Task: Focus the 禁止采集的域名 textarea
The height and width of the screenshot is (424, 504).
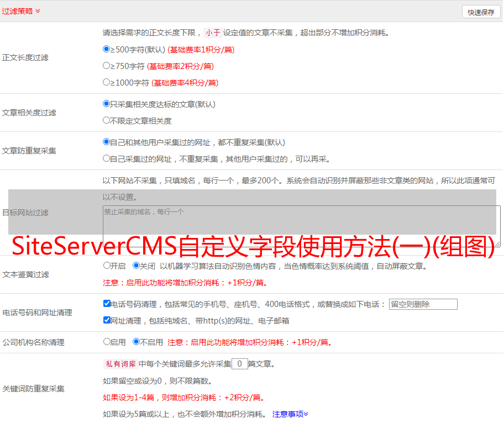Action: pyautogui.click(x=302, y=226)
